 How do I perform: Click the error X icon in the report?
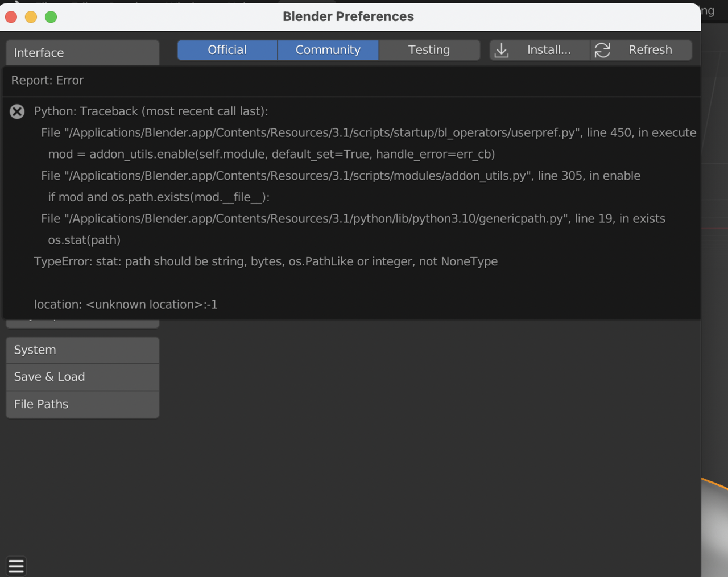(17, 111)
